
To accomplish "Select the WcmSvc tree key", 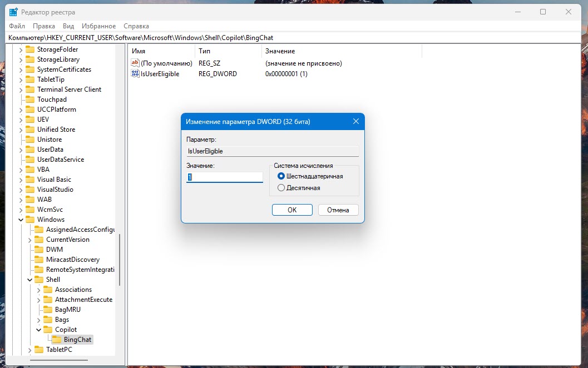I will (50, 210).
